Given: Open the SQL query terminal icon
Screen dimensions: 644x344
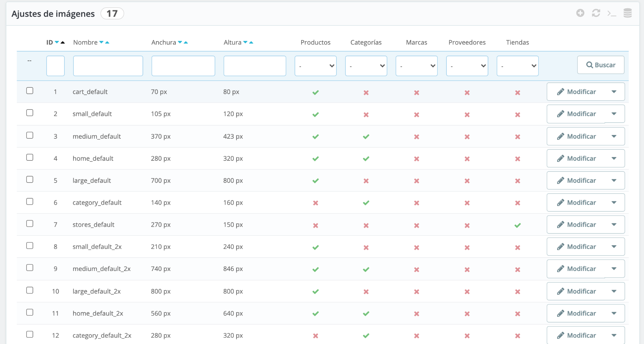Looking at the screenshot, I should (x=612, y=13).
